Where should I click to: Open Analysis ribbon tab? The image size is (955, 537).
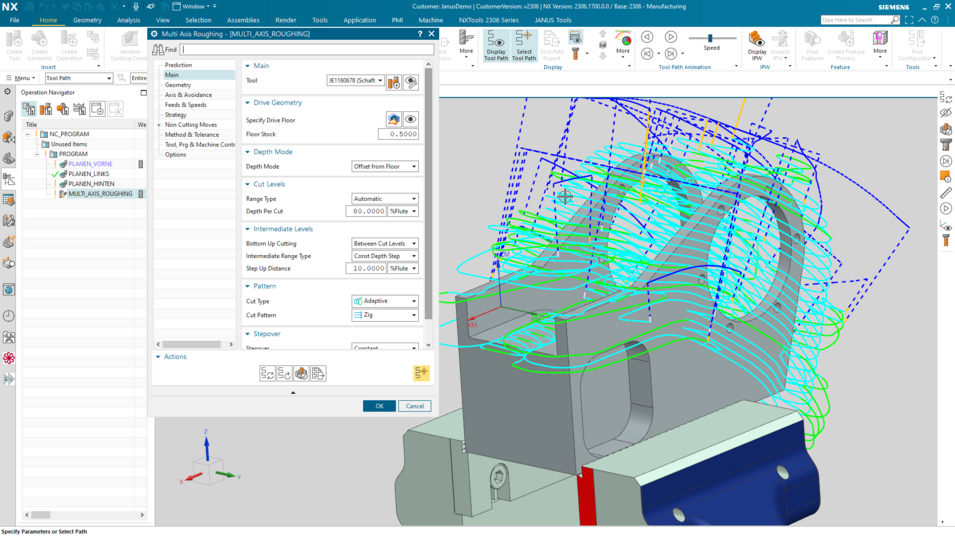[129, 20]
